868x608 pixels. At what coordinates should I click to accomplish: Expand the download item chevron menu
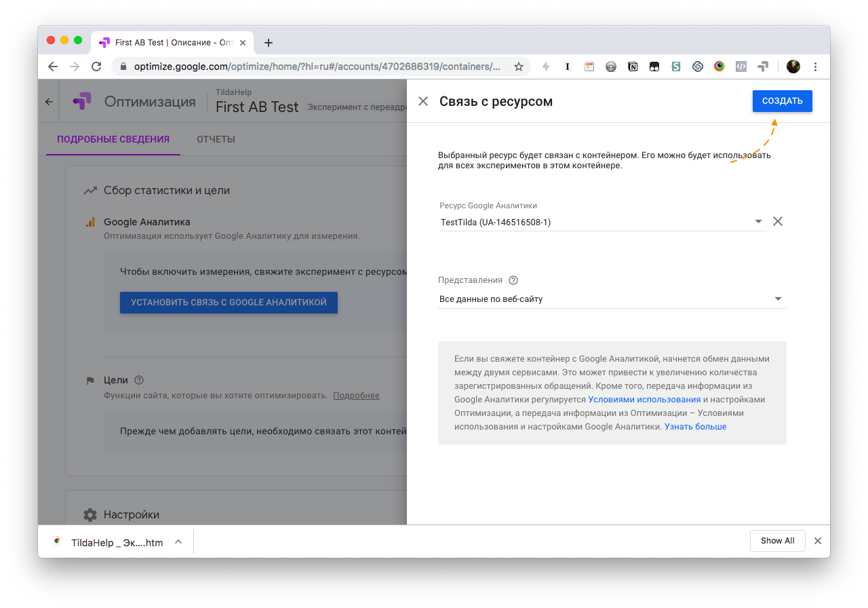[x=178, y=541]
